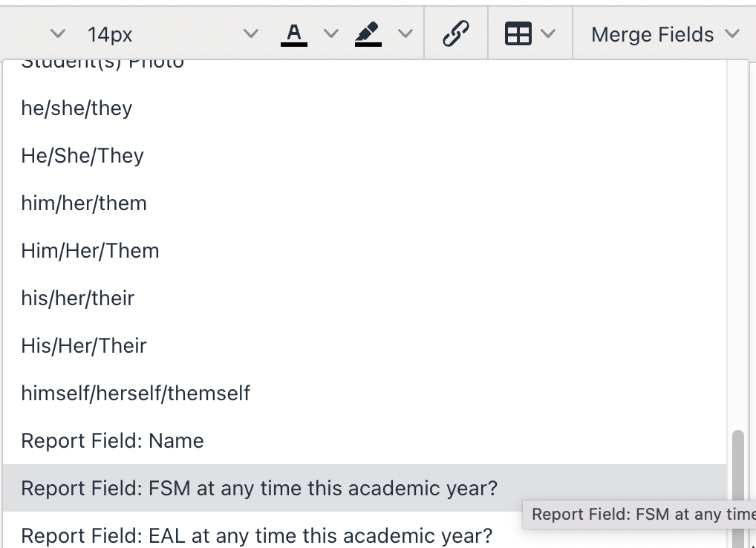Expand the table options chevron
The image size is (756, 548).
pos(549,34)
